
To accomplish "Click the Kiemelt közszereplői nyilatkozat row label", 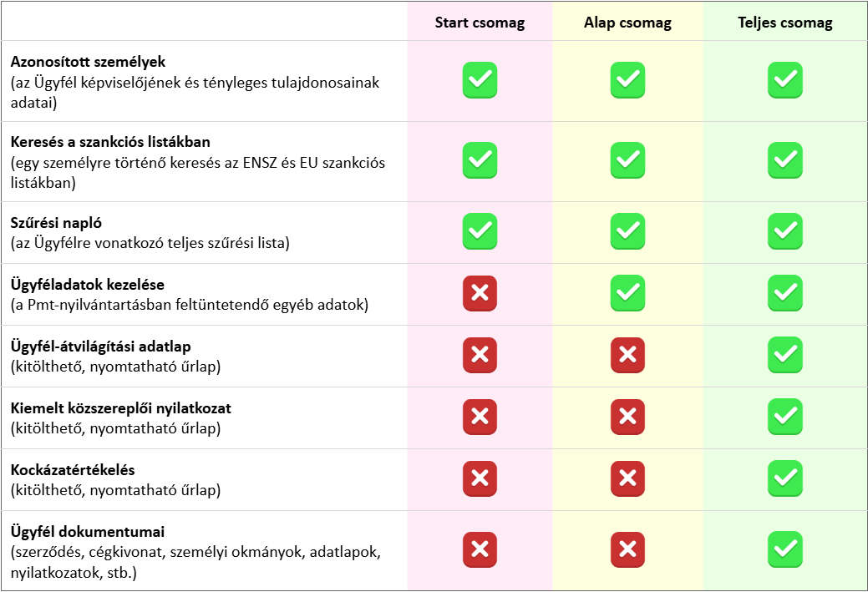I will point(121,409).
